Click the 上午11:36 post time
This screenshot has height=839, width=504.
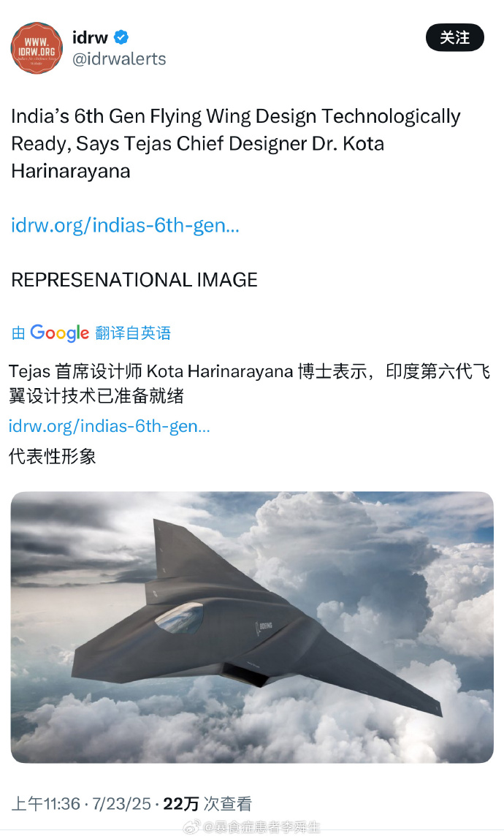pos(45,804)
